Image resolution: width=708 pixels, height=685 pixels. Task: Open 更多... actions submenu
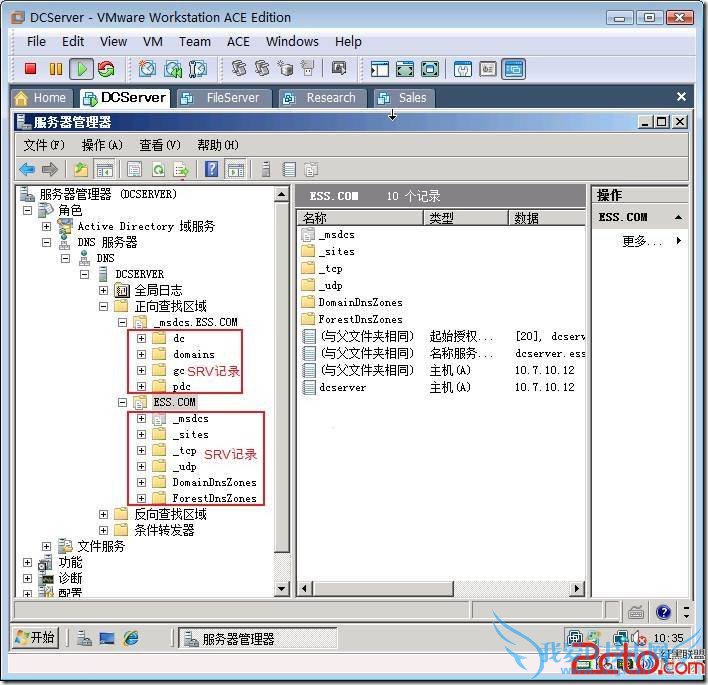pos(643,241)
